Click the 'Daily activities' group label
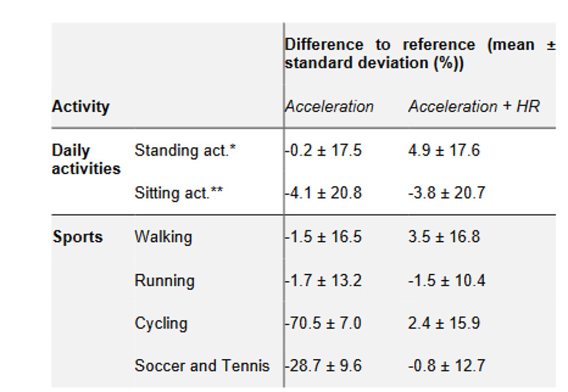The height and width of the screenshot is (392, 568). point(86,159)
